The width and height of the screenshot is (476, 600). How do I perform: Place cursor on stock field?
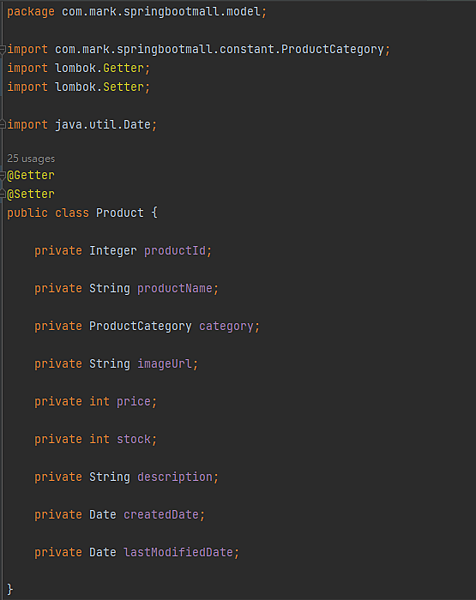(133, 439)
